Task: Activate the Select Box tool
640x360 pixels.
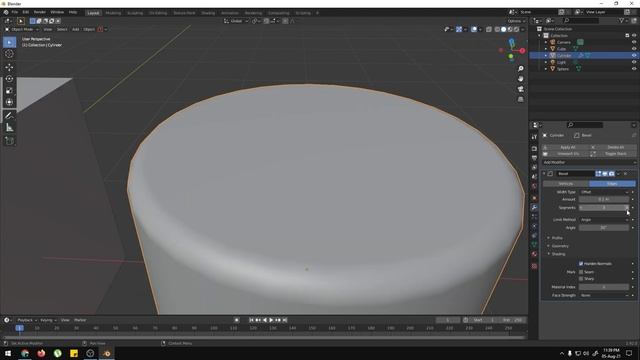Action: (9, 42)
